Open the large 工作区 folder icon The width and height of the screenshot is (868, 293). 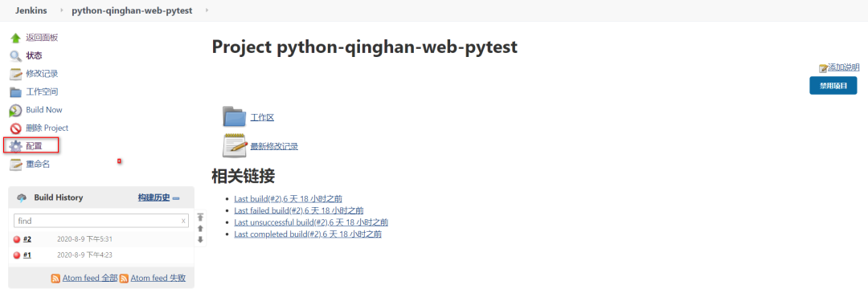coord(234,116)
